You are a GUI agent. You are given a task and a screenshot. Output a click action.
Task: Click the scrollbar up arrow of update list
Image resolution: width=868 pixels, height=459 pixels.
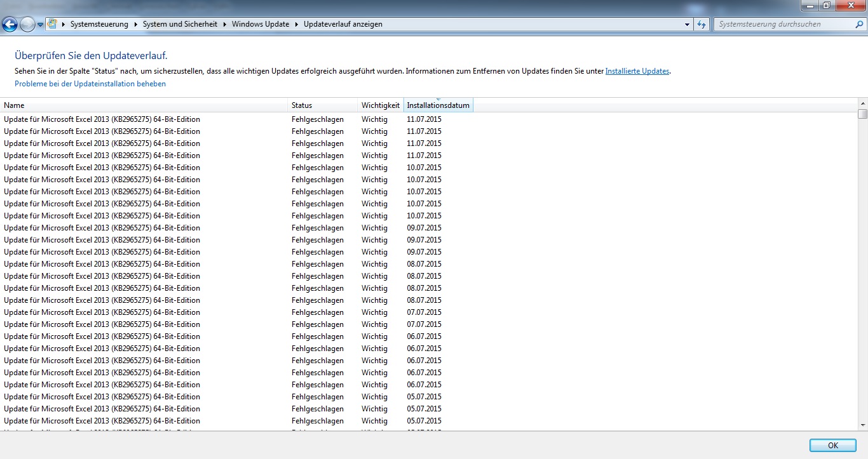[x=862, y=103]
